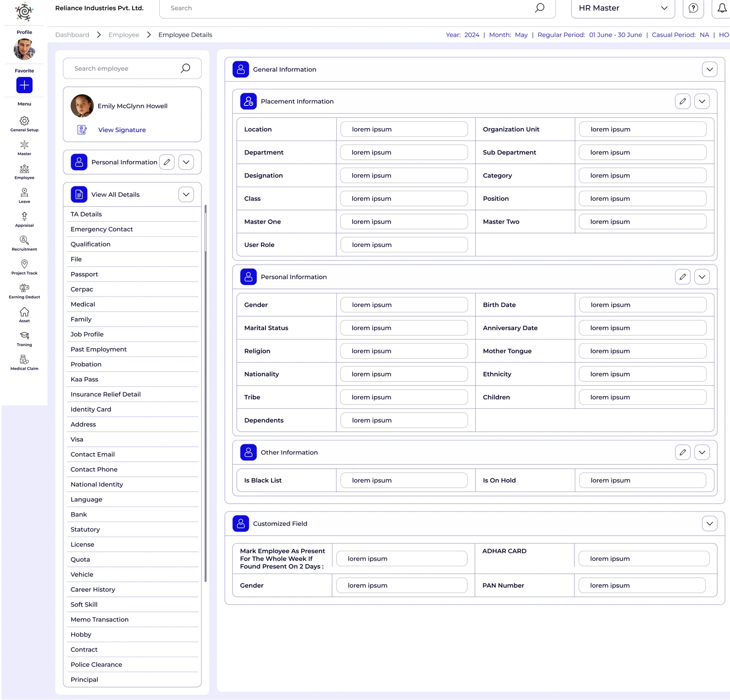Collapse the General Information section

(x=709, y=69)
